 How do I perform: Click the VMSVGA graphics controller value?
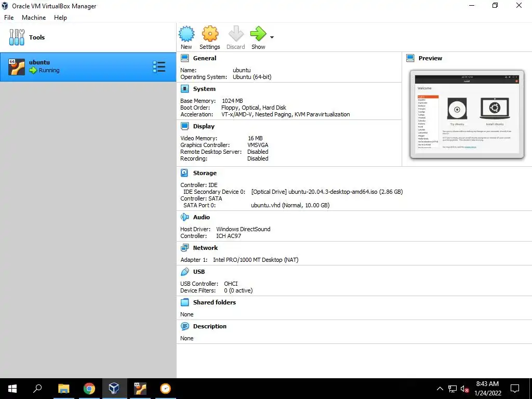tap(258, 145)
